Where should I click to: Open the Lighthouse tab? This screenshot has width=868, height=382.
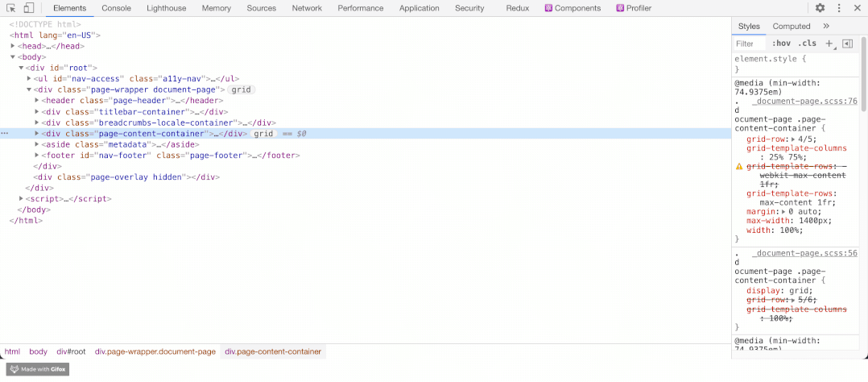(167, 8)
